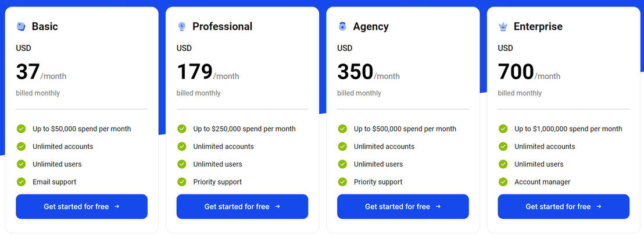Select Enterprise plan Get started button
Viewport: 644px width, 237px height.
[x=563, y=207]
